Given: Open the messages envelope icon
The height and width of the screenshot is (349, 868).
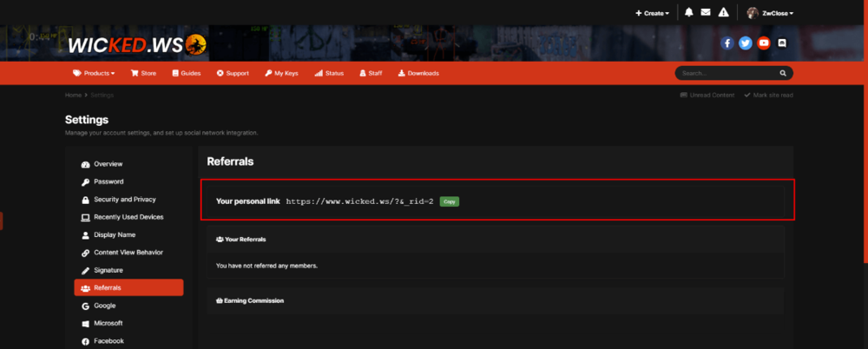Looking at the screenshot, I should pyautogui.click(x=706, y=13).
